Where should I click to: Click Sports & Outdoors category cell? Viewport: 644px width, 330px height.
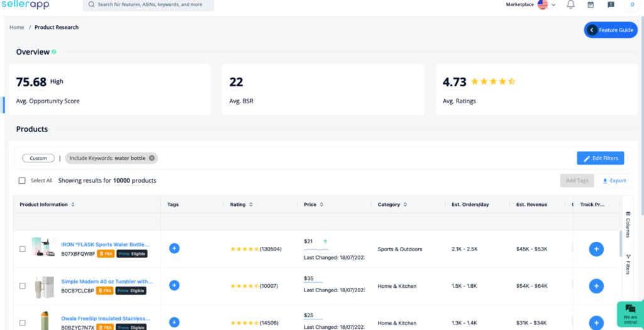pos(400,249)
